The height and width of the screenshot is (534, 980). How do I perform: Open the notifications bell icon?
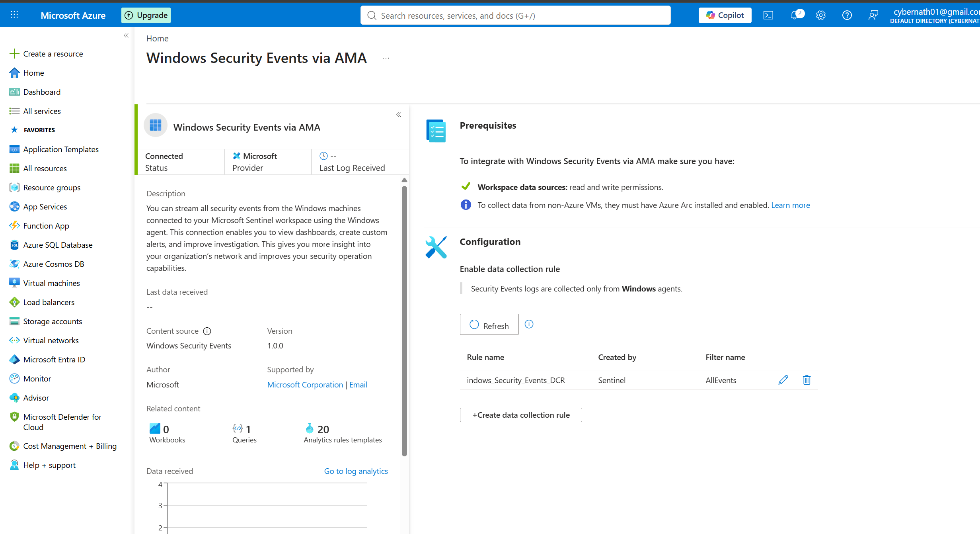[795, 15]
